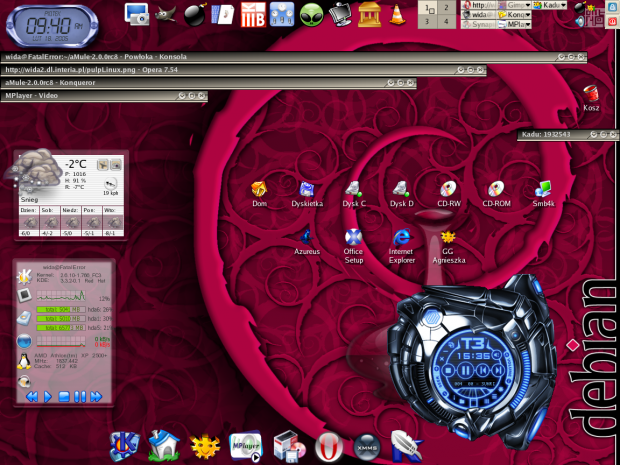The image size is (620, 465).
Task: Select the Synaptic taskbar entry
Action: (x=478, y=25)
